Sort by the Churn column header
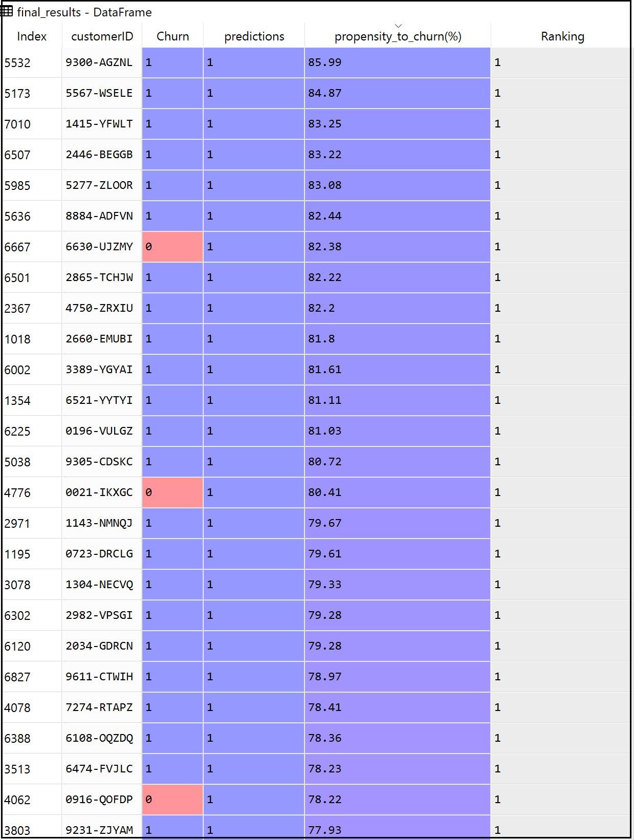The width and height of the screenshot is (634, 840). (172, 36)
